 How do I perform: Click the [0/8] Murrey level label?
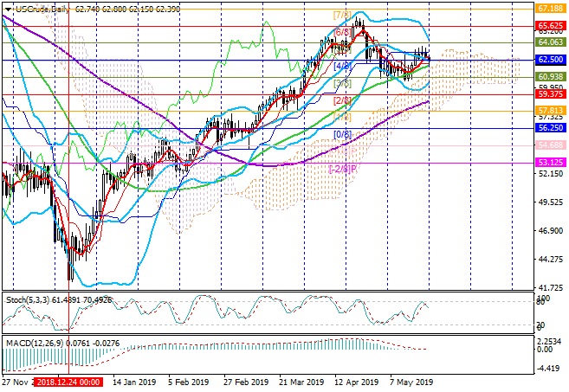342,134
